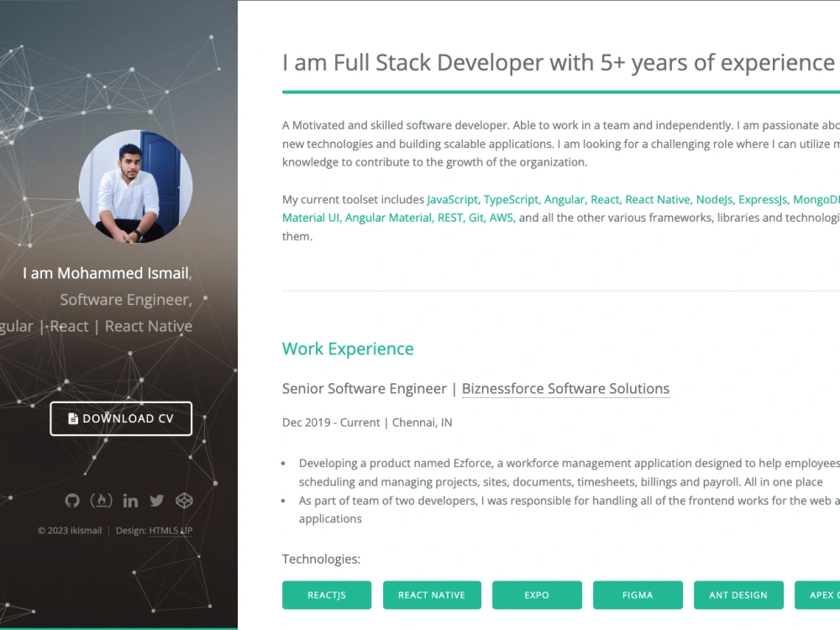Click the EXPO technology tag
Image resolution: width=840 pixels, height=630 pixels.
(537, 595)
